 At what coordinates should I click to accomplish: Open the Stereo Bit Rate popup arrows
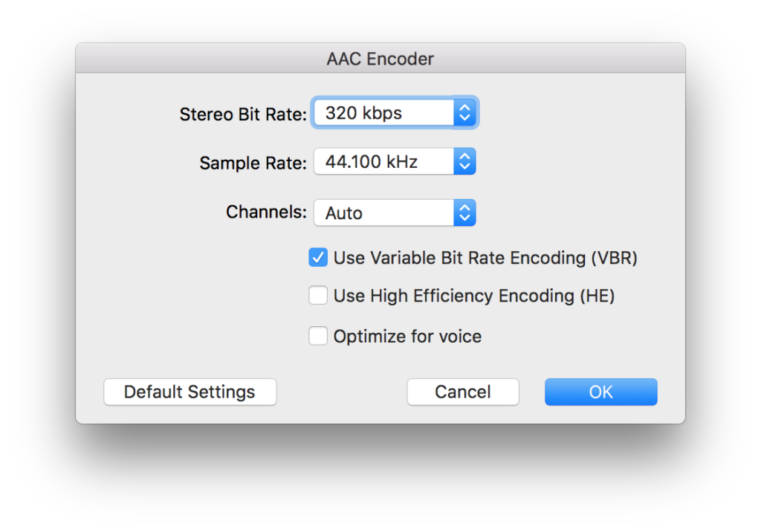(464, 113)
